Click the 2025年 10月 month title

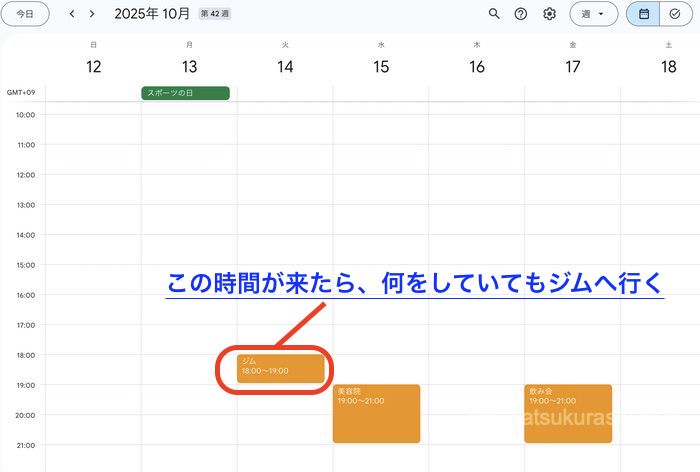tap(153, 14)
